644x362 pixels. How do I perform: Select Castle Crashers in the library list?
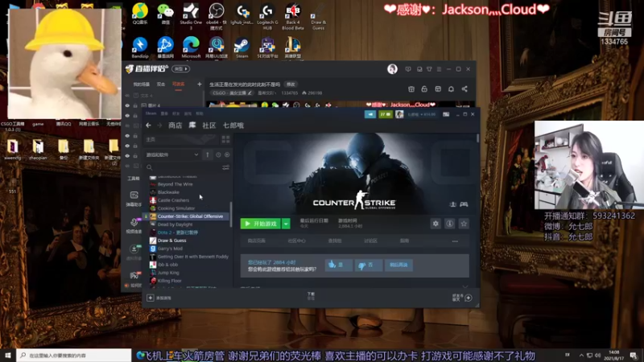pyautogui.click(x=173, y=200)
